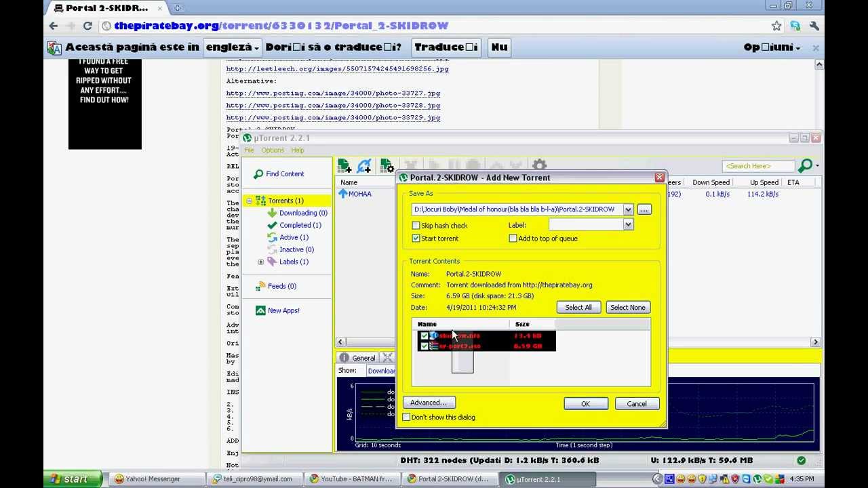The image size is (868, 488).
Task: Click Select All button
Action: click(578, 308)
